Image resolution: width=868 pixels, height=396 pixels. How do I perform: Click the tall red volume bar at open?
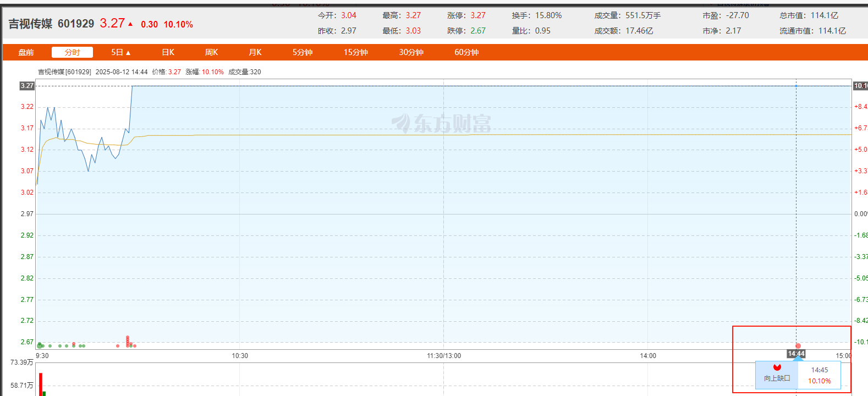[41, 384]
